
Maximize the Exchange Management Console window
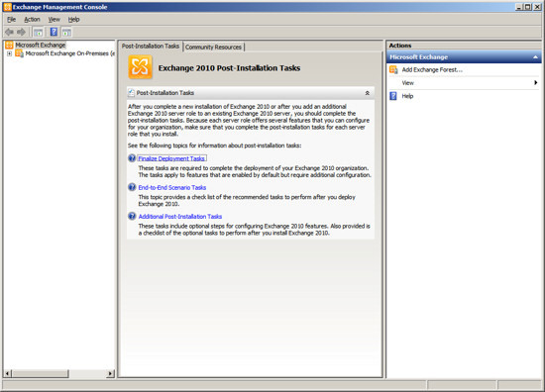tap(527, 7)
